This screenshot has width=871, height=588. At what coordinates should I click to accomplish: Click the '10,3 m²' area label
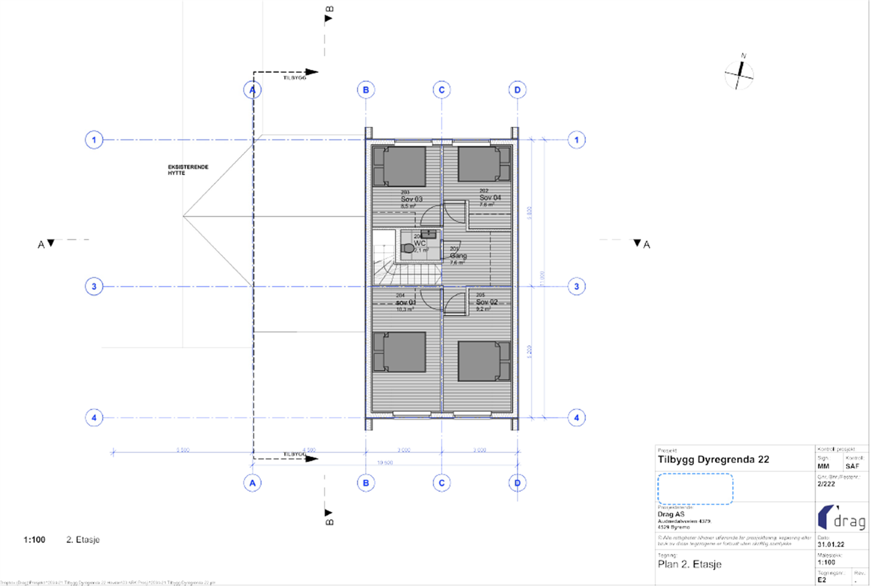(405, 309)
